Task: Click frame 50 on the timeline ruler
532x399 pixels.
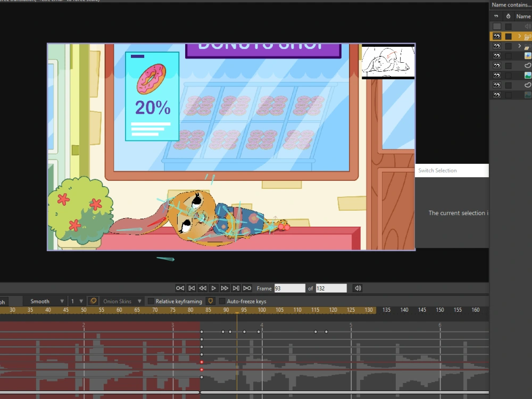Action: coord(84,310)
